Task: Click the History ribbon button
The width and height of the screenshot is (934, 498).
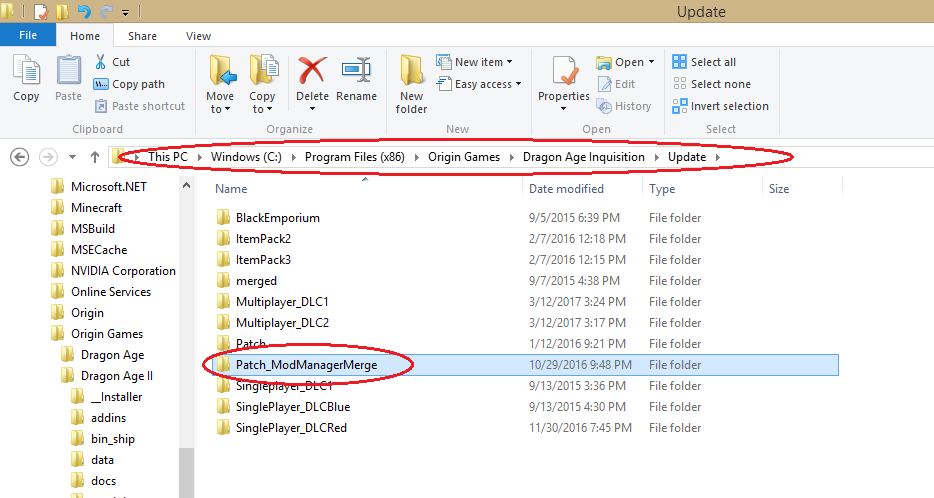Action: pos(624,106)
